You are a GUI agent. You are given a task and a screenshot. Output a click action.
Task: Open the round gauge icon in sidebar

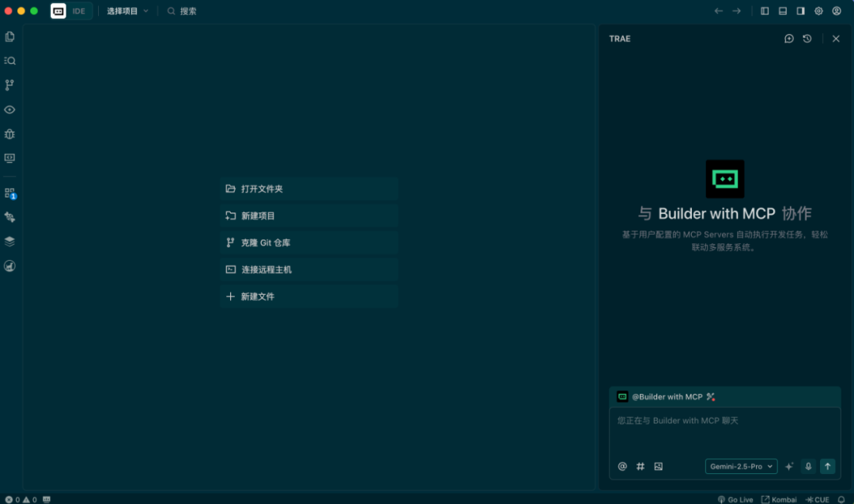tap(9, 265)
